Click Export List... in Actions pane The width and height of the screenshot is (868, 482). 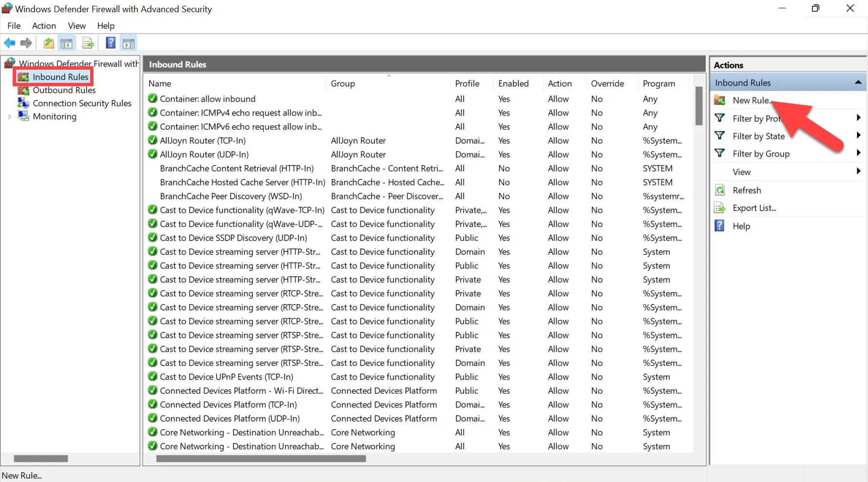754,208
